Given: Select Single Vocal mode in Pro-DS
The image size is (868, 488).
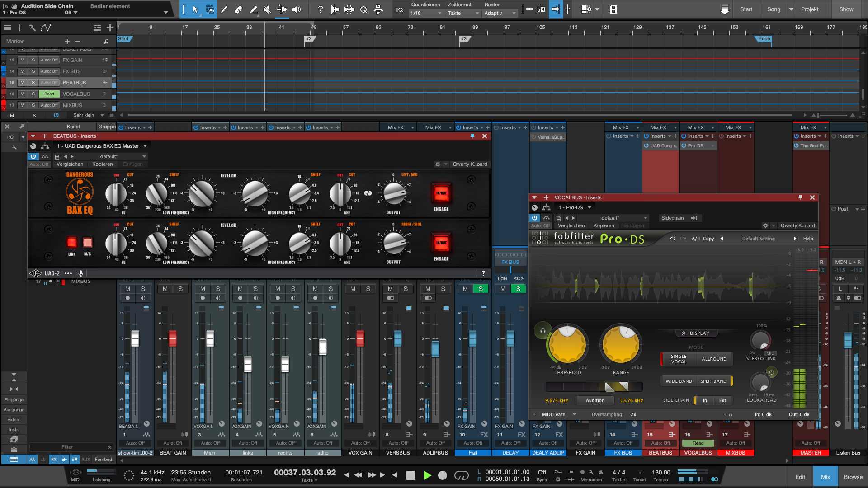Looking at the screenshot, I should coord(678,359).
